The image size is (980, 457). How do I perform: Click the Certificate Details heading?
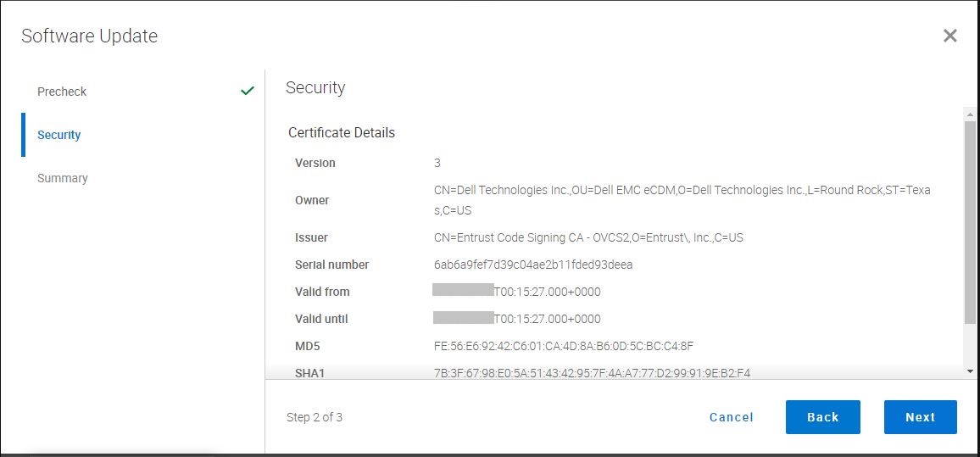(342, 132)
